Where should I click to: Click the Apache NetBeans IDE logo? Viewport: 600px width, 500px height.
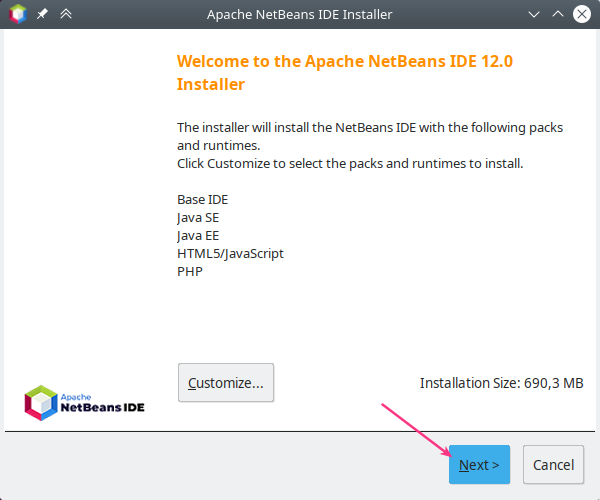(x=84, y=402)
